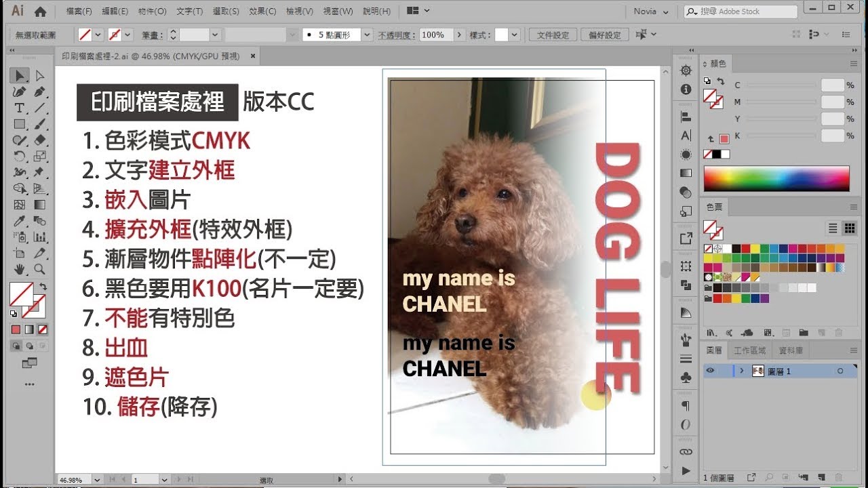The width and height of the screenshot is (868, 488).
Task: Click target circle of 圖層 1
Action: [x=840, y=371]
